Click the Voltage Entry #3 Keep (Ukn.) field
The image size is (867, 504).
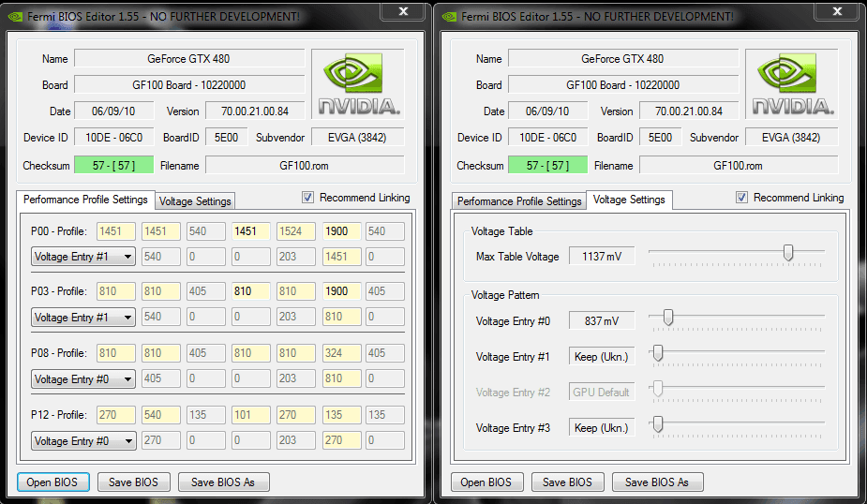(602, 428)
